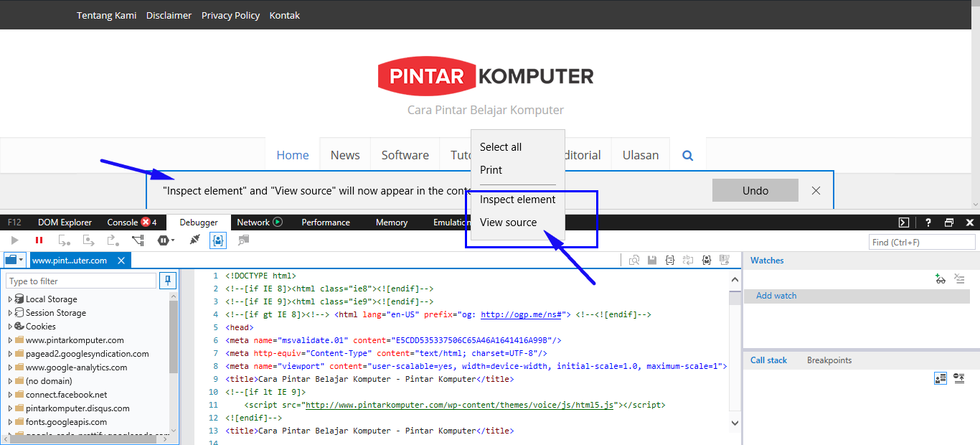Click the Continue (play) debugger button
Viewport: 980px width, 445px height.
[14, 240]
